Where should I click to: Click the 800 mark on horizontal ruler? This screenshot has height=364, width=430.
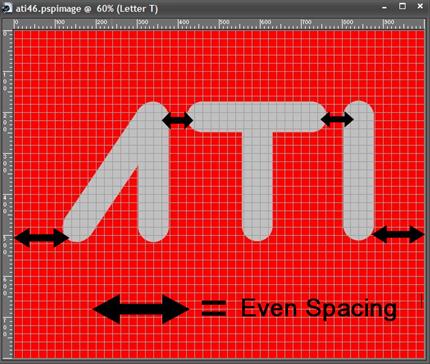(347, 23)
